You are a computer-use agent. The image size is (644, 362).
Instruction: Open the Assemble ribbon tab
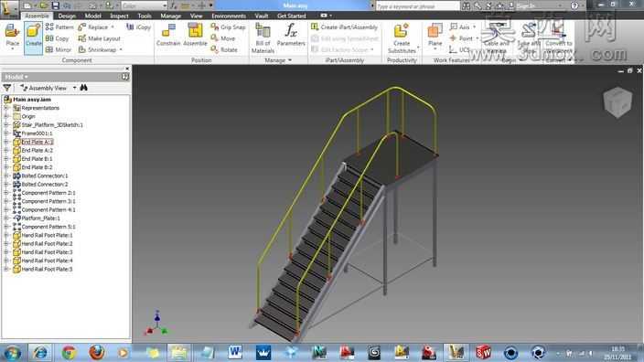click(x=37, y=16)
